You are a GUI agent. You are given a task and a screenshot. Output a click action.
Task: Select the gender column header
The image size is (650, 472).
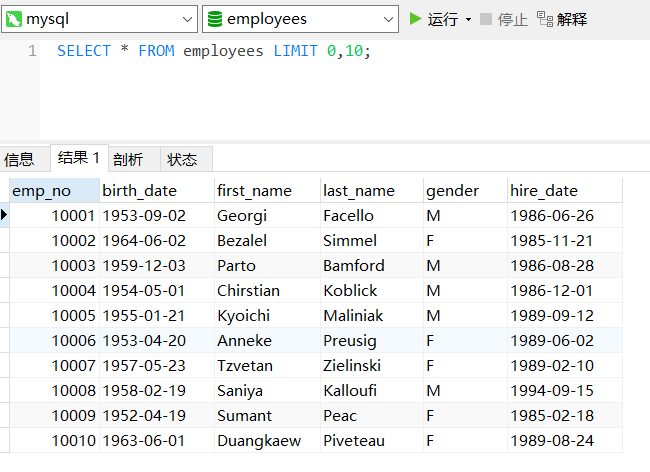pyautogui.click(x=465, y=191)
